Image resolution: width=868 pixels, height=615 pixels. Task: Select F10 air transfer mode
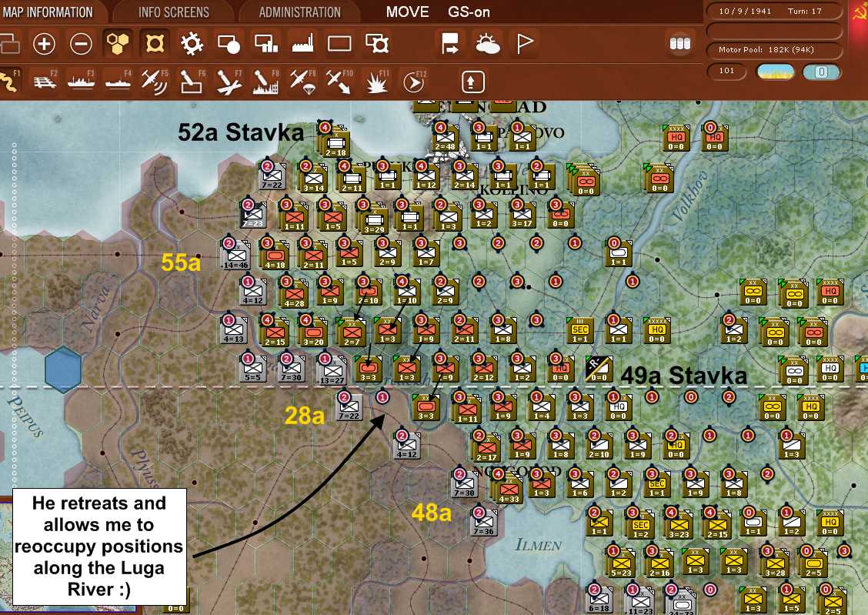pyautogui.click(x=339, y=82)
